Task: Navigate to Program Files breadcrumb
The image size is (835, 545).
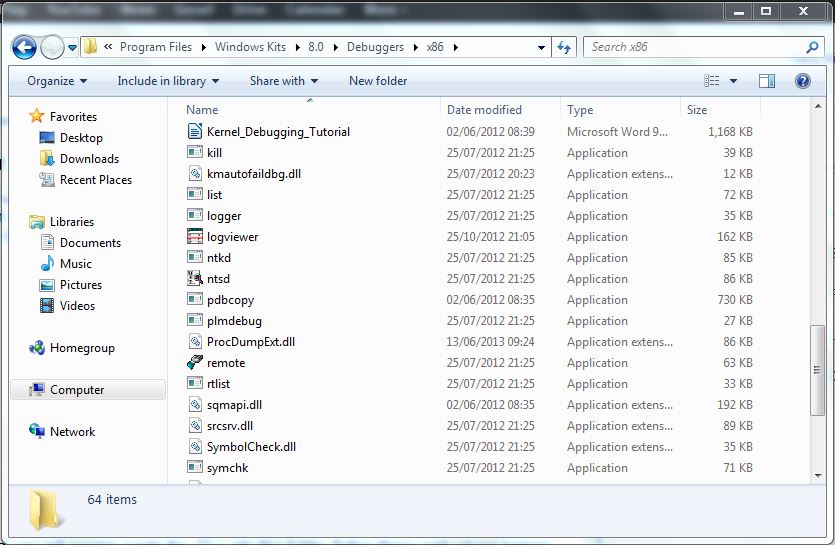Action: (x=155, y=47)
